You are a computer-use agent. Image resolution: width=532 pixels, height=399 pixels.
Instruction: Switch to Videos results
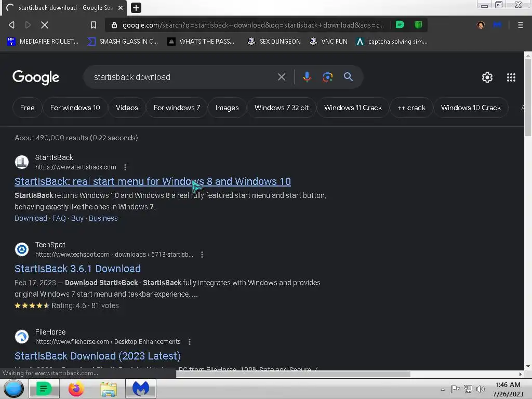(x=127, y=108)
